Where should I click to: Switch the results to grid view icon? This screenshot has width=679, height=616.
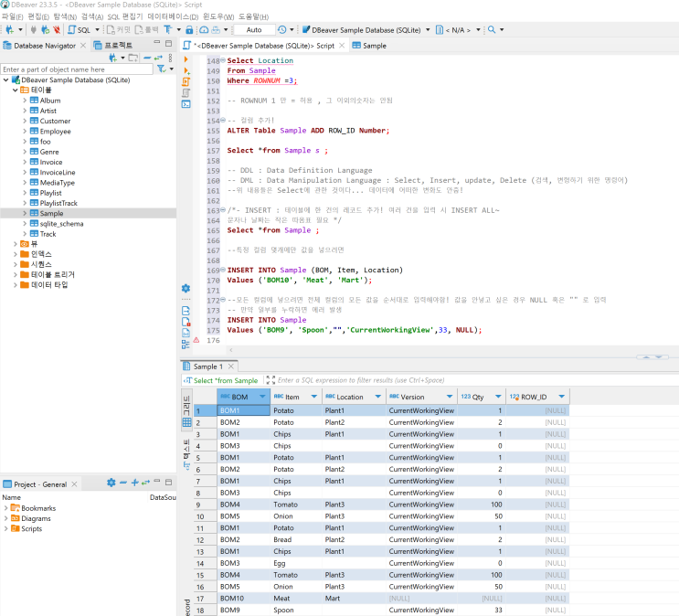point(187,423)
